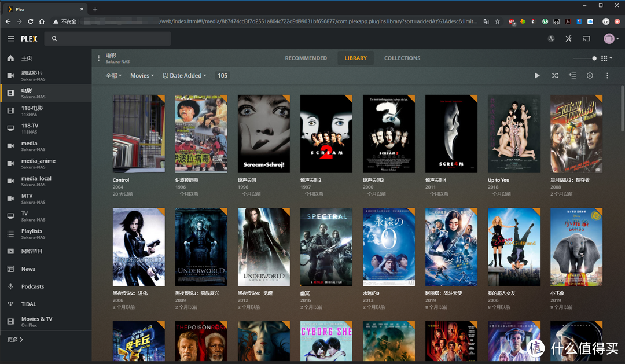Click the 我的超人女友 title link
The height and width of the screenshot is (364, 625).
501,293
